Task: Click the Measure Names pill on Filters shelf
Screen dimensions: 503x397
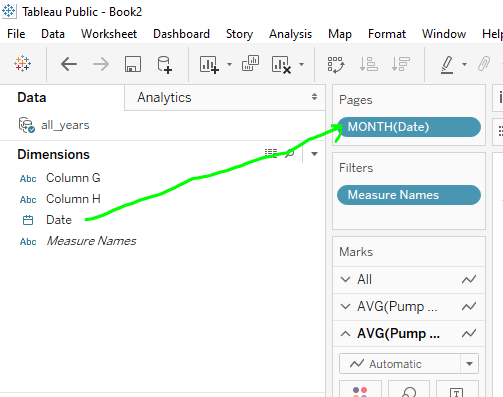Action: click(409, 195)
